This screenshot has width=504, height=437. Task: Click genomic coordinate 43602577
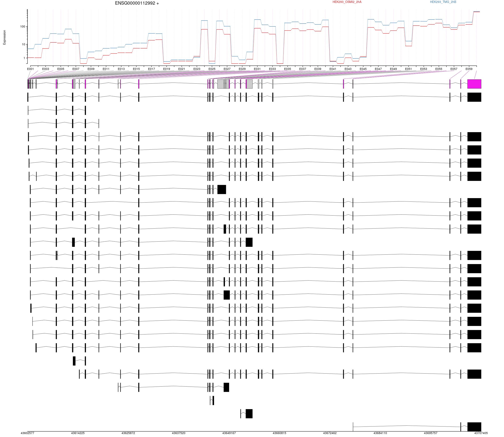pyautogui.click(x=28, y=433)
